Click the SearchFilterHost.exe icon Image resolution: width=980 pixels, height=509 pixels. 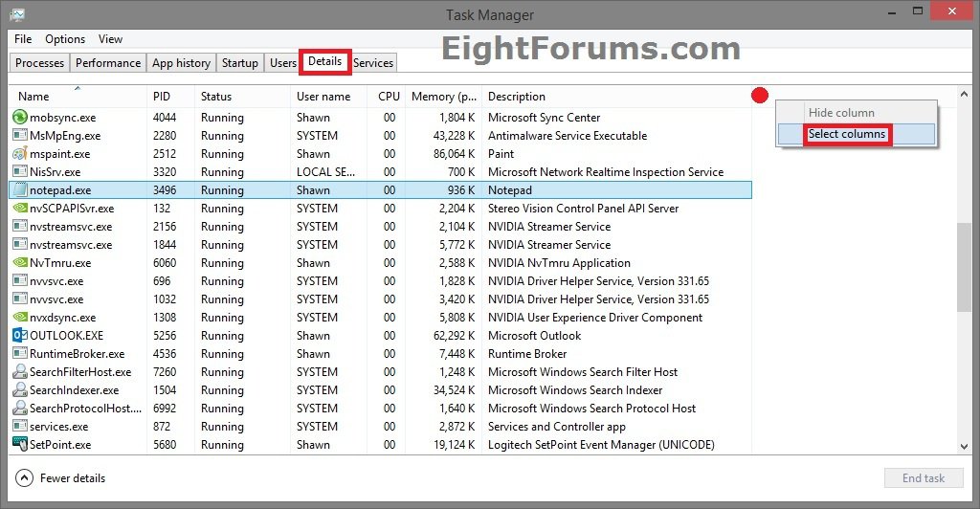[x=20, y=371]
